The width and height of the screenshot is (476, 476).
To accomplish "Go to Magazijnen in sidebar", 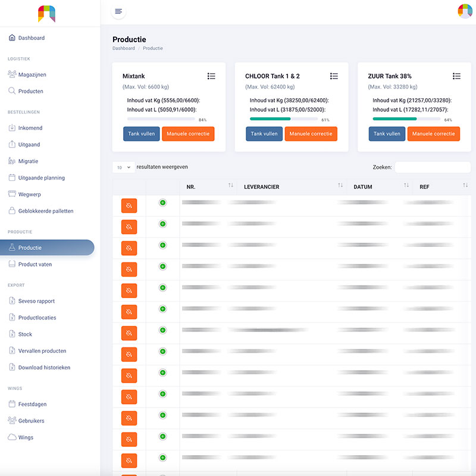I will click(27, 74).
